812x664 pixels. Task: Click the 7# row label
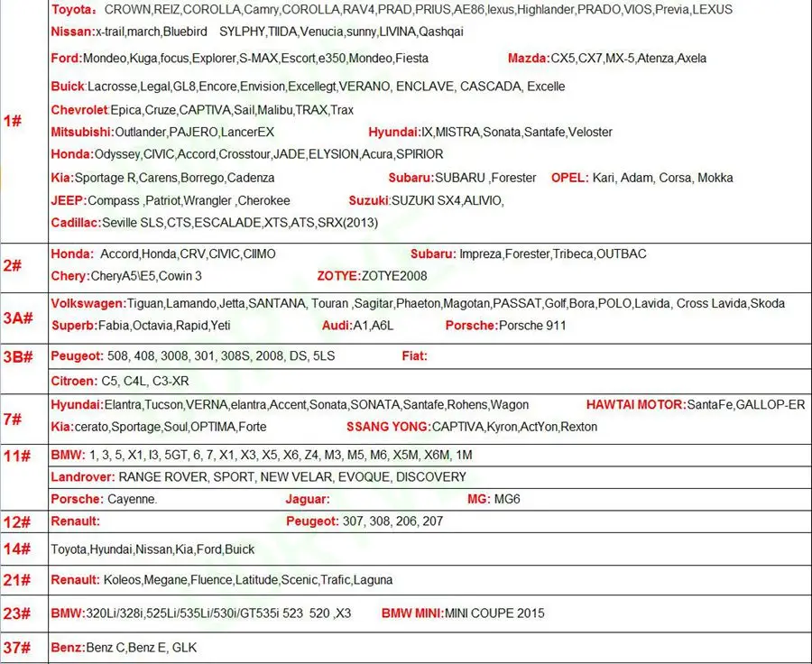[x=13, y=419]
